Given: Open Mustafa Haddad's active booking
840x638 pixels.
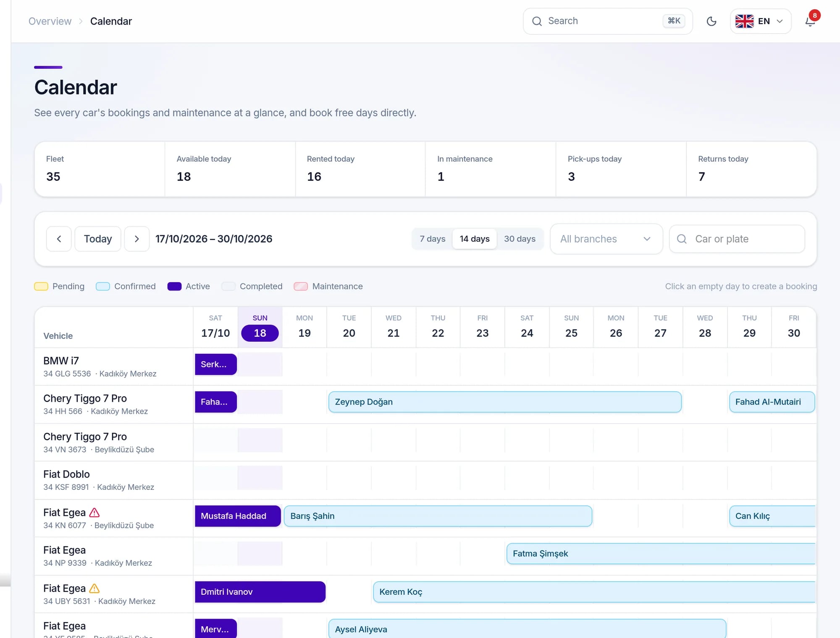Looking at the screenshot, I should pyautogui.click(x=238, y=516).
